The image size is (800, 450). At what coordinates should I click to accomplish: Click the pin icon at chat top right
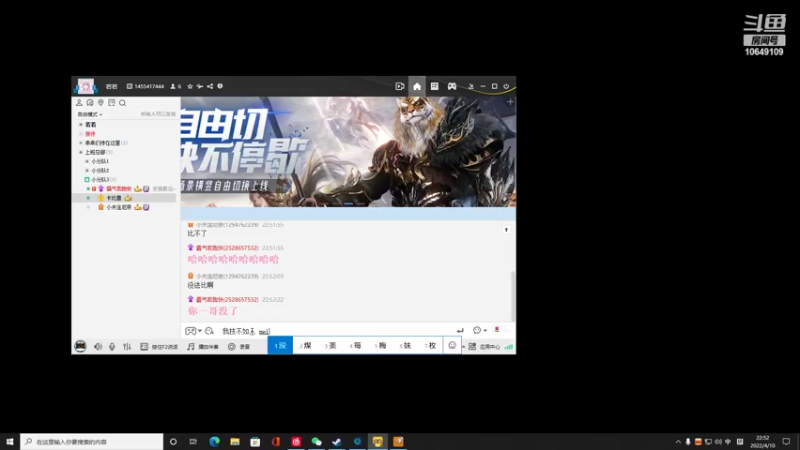[x=506, y=230]
